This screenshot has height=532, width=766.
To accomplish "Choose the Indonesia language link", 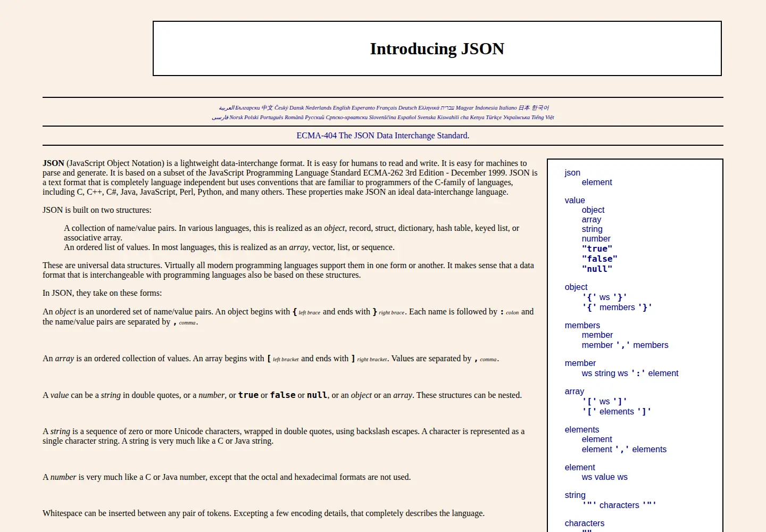I will [x=486, y=107].
